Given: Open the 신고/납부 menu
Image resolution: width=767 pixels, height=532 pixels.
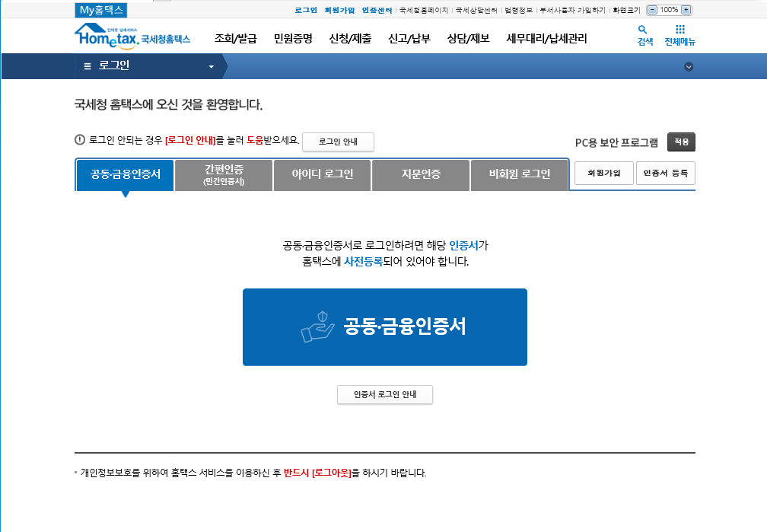Looking at the screenshot, I should 409,38.
